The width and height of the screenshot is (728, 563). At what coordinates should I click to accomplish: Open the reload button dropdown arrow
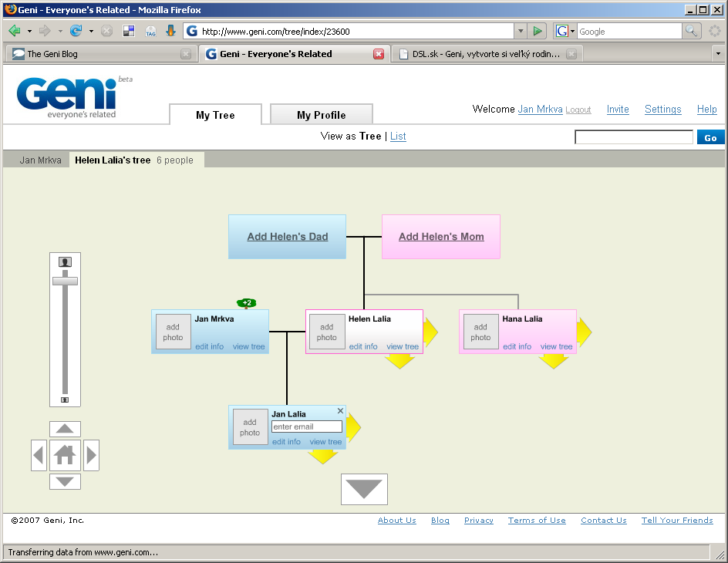click(x=91, y=31)
